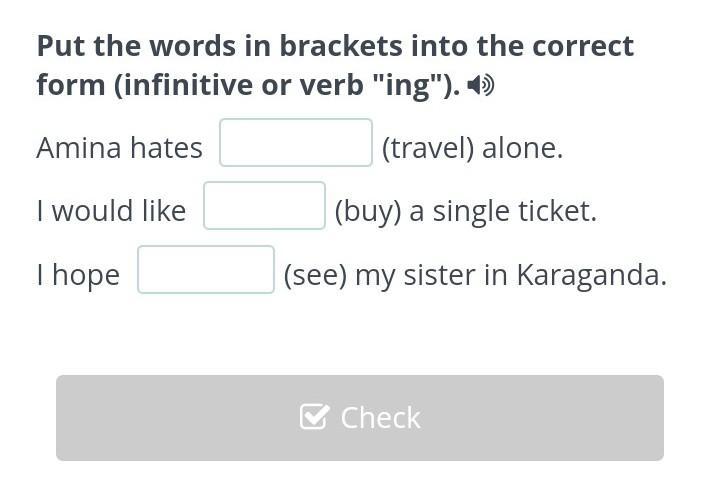Click the "(travel)" hint word
This screenshot has width=720, height=496.
(427, 148)
